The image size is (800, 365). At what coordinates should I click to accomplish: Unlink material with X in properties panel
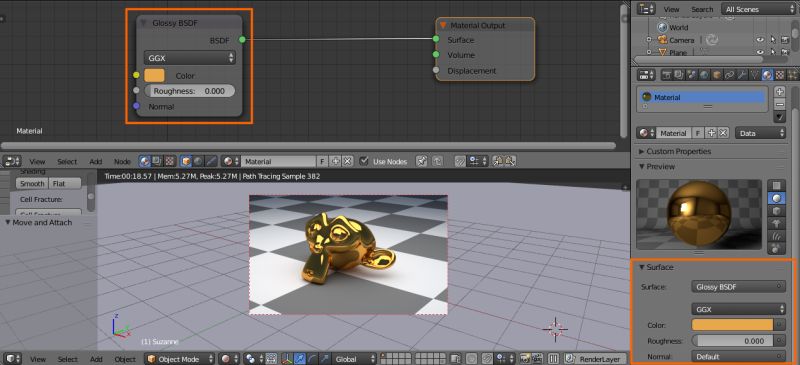723,133
